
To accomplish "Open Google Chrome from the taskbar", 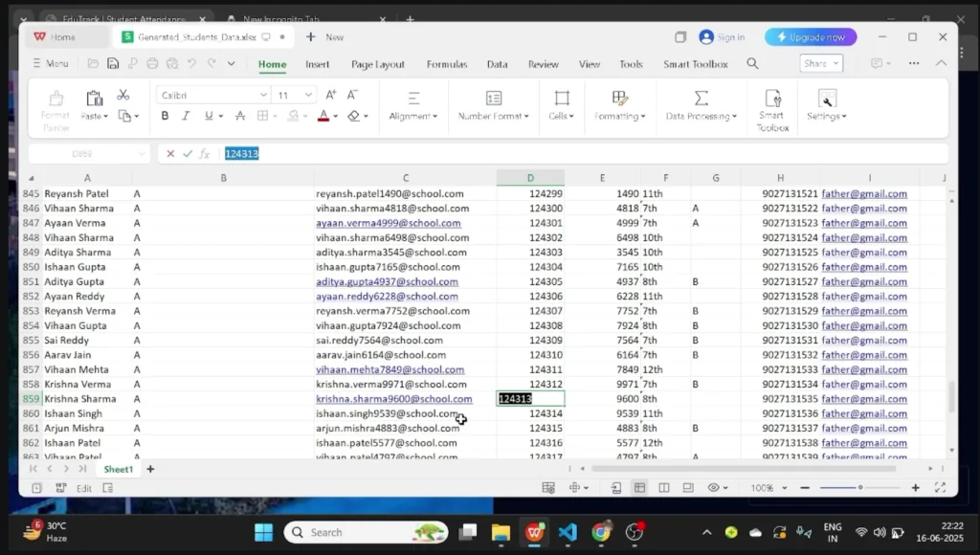I will tap(601, 532).
